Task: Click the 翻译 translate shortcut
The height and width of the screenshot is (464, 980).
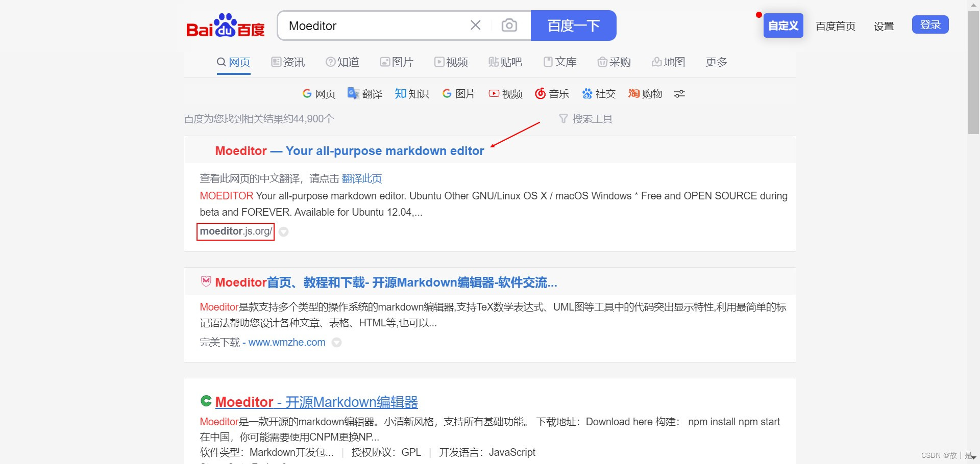Action: 365,94
